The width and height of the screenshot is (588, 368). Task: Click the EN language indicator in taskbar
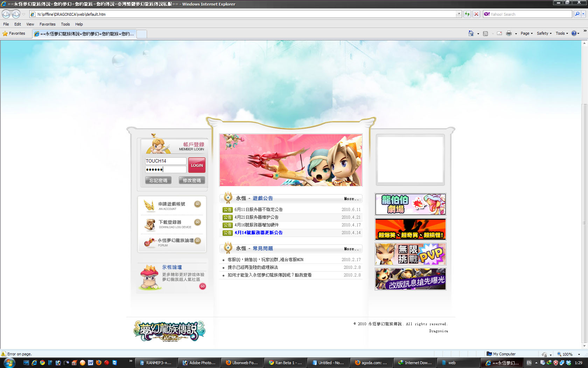[529, 363]
